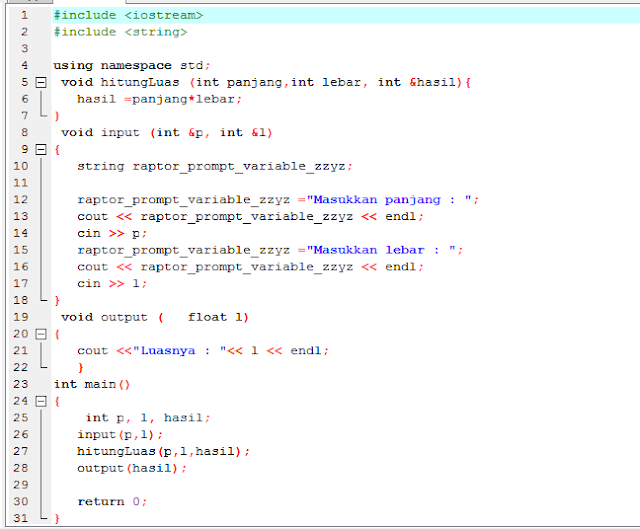Click 'void output' on line 19
Viewport: 640px width, 529px height.
click(104, 317)
